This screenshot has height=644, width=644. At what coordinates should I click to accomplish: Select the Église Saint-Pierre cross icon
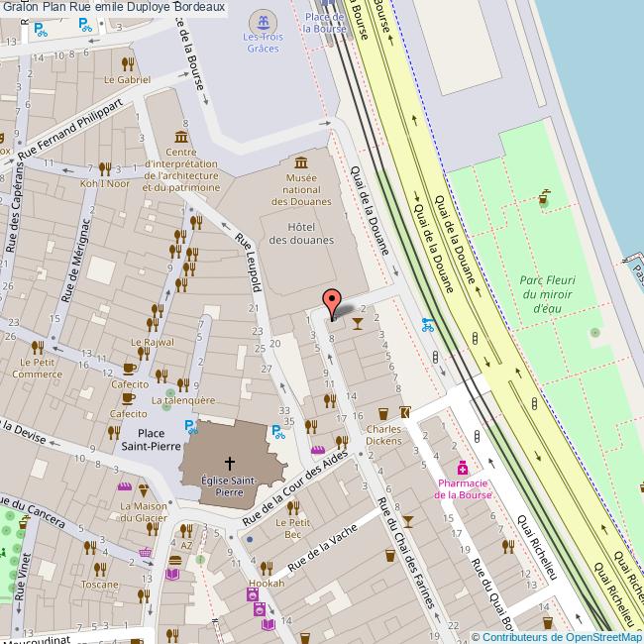230,462
